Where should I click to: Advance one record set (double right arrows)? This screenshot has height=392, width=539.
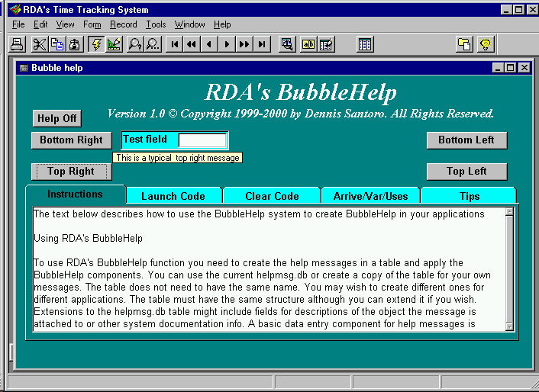pos(244,44)
